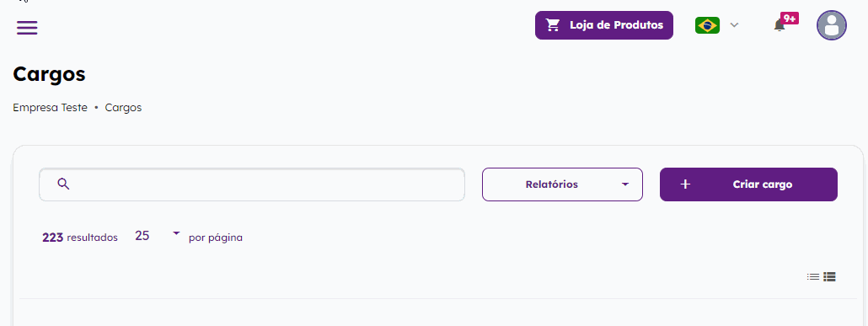
Task: Click the arrow next to 25 por página
Action: pos(177,233)
